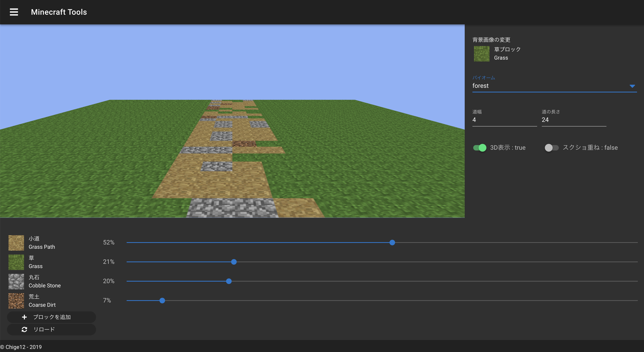Screen dimensions: 644x352
Task: Click the Cobble Stone 20% slider handle
Action: (x=229, y=281)
